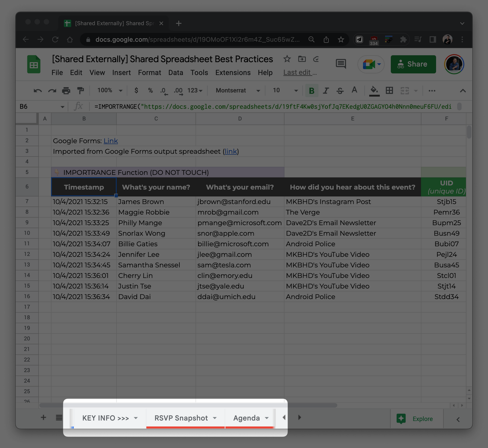Click the borders icon
488x448 pixels.
[x=389, y=91]
